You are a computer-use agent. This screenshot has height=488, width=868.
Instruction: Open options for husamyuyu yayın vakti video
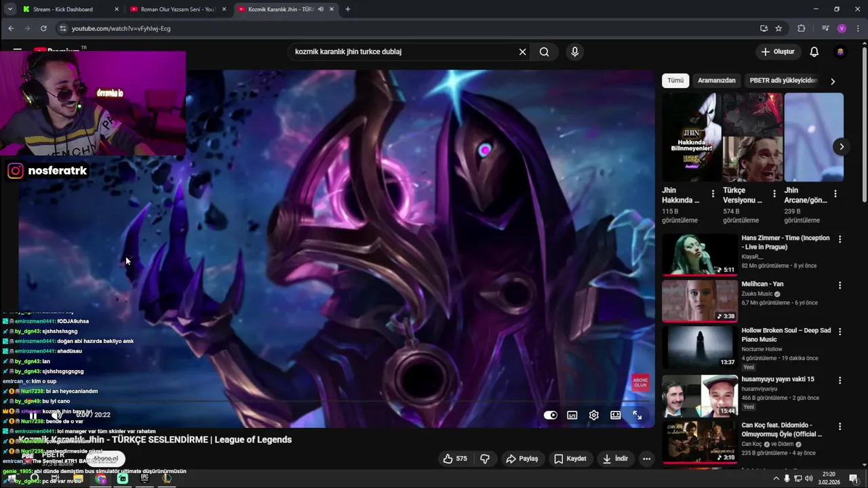click(x=840, y=380)
